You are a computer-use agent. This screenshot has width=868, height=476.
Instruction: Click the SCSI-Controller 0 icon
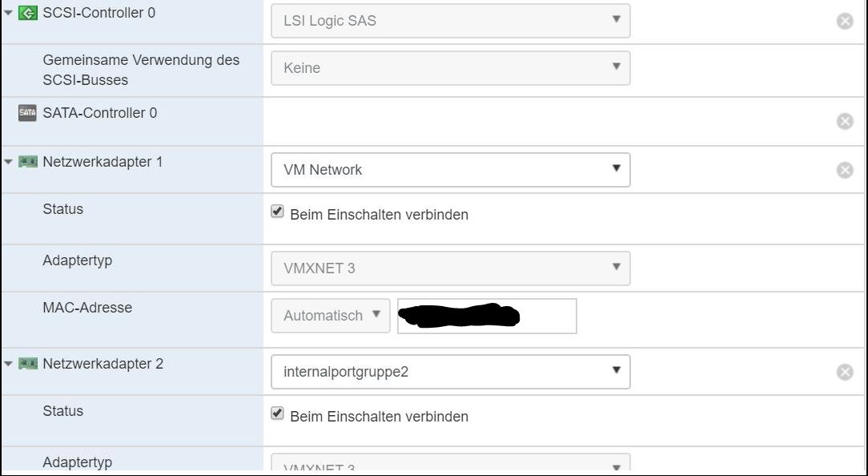(27, 14)
